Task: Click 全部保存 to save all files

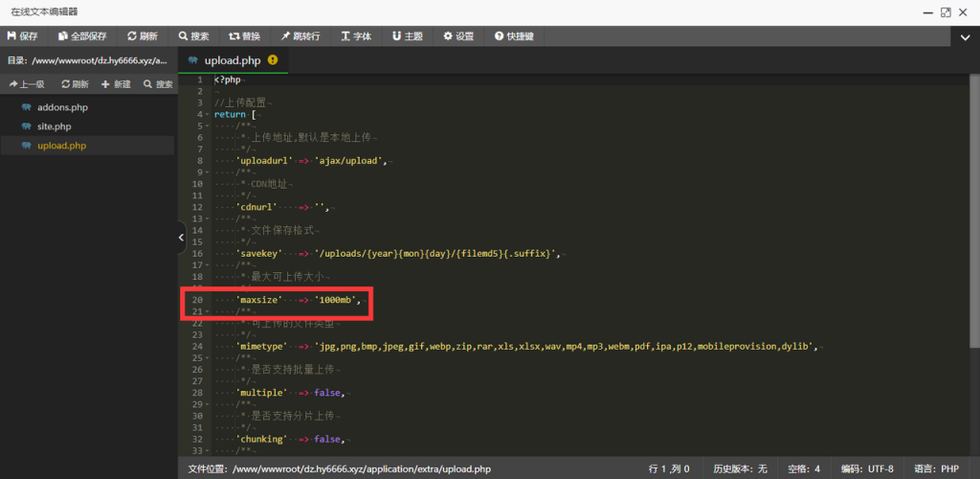Action: tap(82, 36)
